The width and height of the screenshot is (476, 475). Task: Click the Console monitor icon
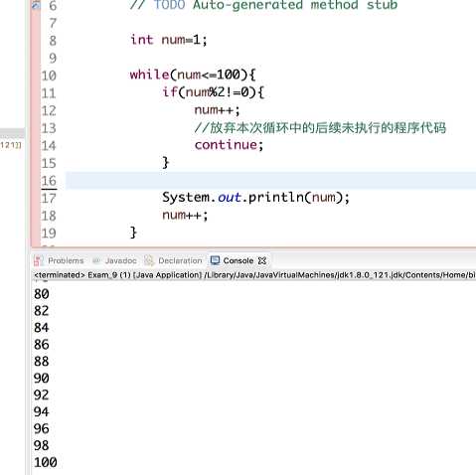[x=215, y=260]
